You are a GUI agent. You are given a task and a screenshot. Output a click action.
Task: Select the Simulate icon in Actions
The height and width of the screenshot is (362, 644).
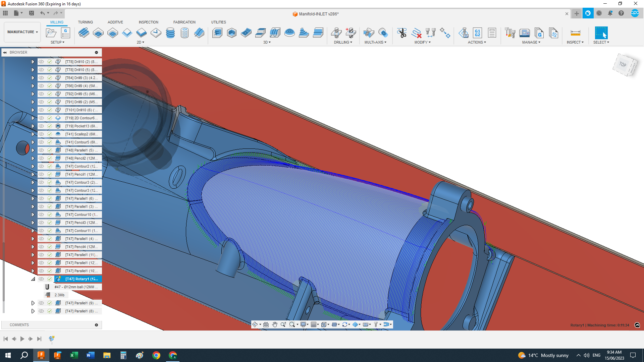[464, 33]
